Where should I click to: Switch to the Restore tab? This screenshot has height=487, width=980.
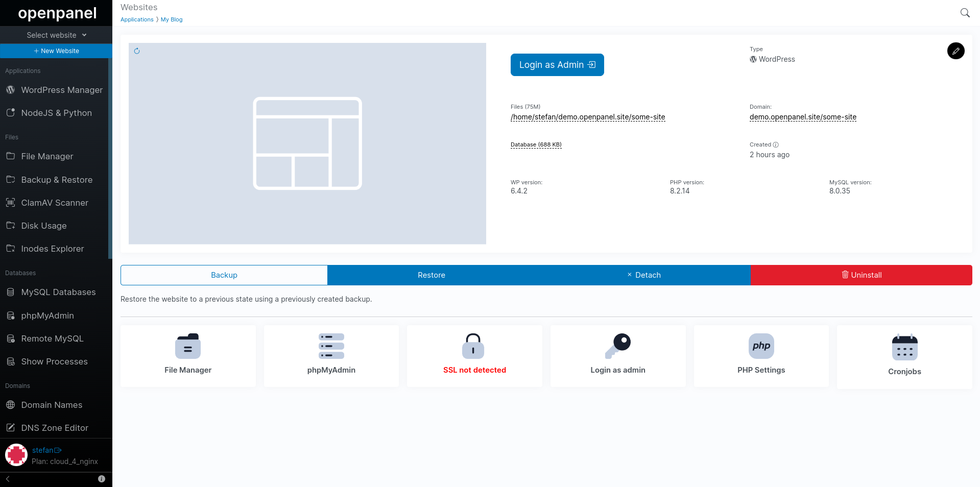point(432,275)
